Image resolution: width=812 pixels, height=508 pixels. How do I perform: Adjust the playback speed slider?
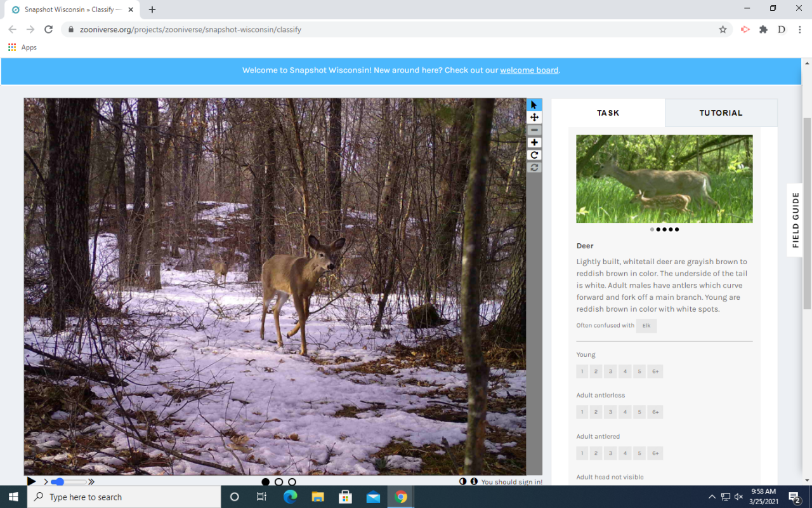tap(69, 482)
